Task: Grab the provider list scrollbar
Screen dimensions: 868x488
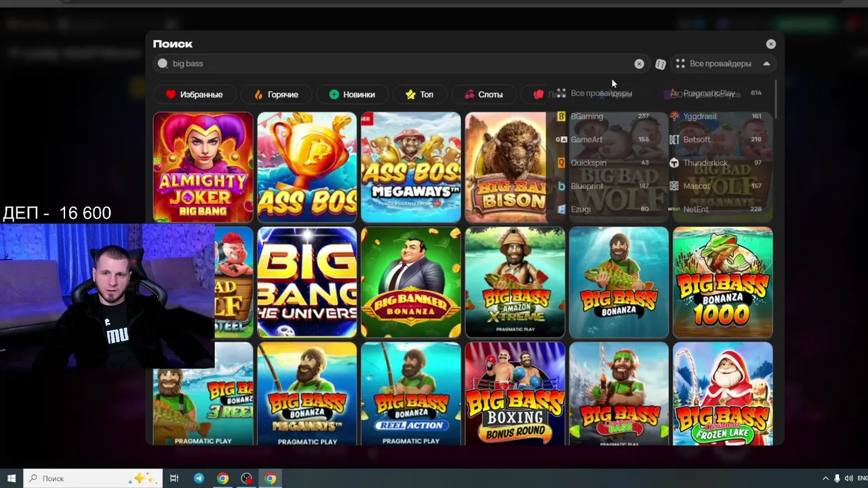Action: tap(774, 100)
